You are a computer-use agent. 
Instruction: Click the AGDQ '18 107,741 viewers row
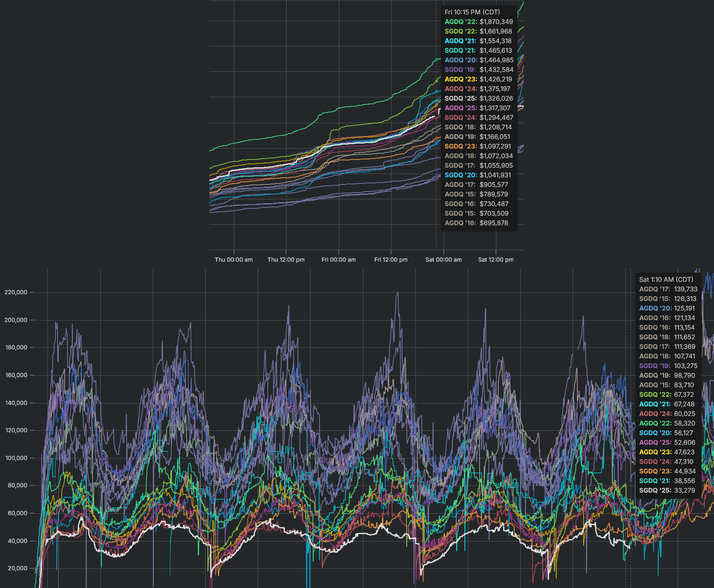point(667,356)
